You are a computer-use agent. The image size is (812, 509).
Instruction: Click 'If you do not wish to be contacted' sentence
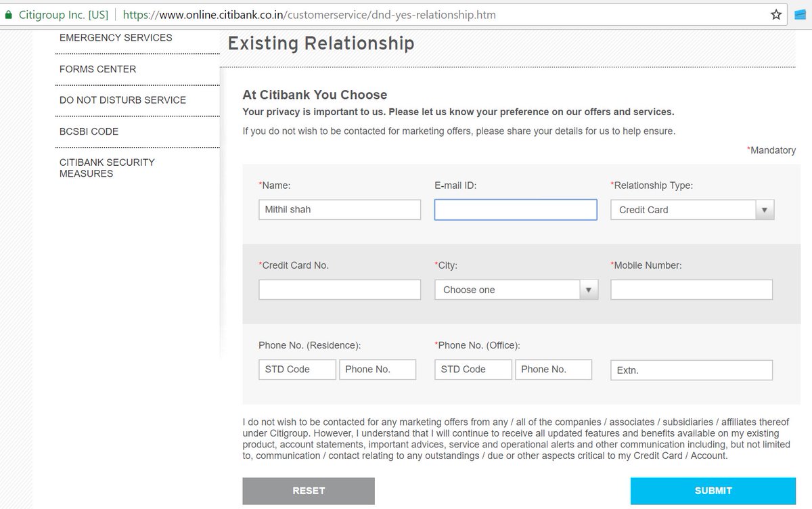click(x=459, y=131)
